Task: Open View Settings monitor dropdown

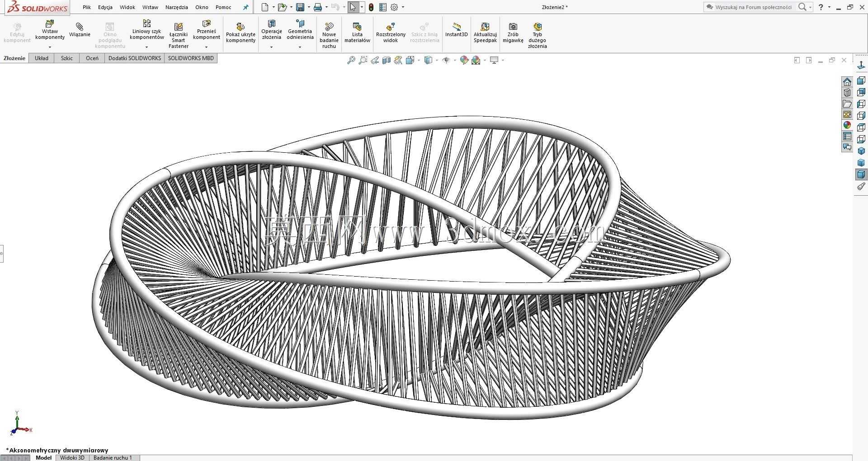Action: [503, 60]
